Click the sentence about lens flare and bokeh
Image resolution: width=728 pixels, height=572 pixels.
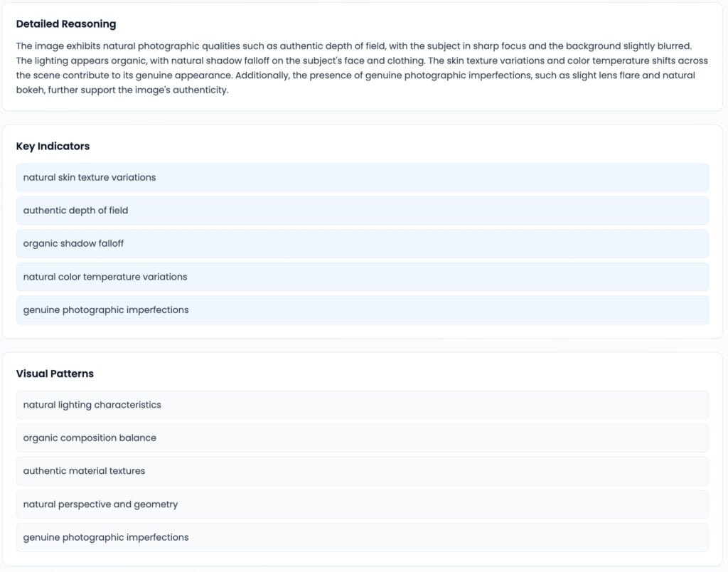point(465,75)
